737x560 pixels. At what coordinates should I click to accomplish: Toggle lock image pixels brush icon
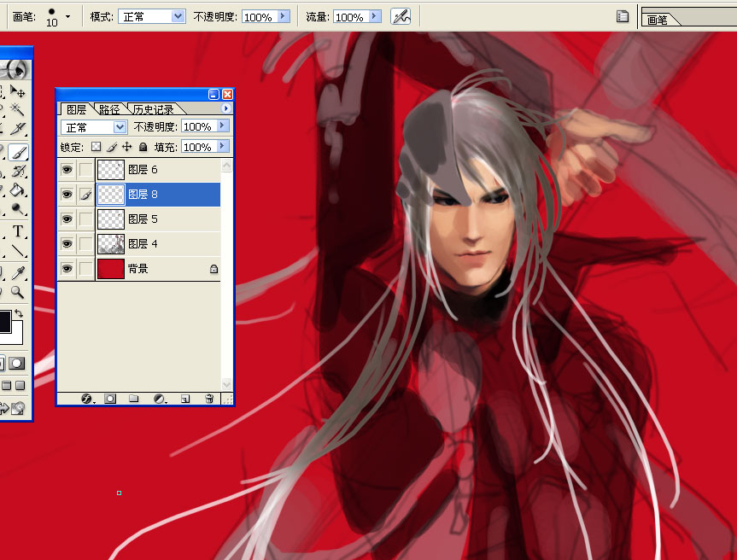pyautogui.click(x=111, y=147)
